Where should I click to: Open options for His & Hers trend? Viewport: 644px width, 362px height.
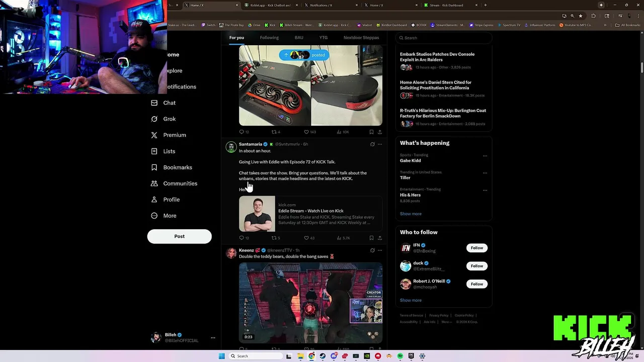click(x=485, y=190)
